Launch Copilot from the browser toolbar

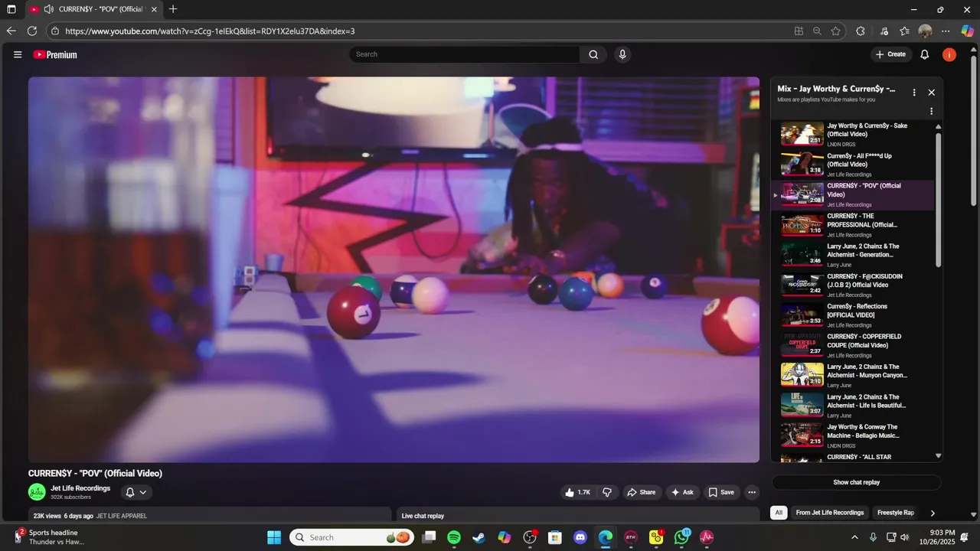click(x=967, y=31)
